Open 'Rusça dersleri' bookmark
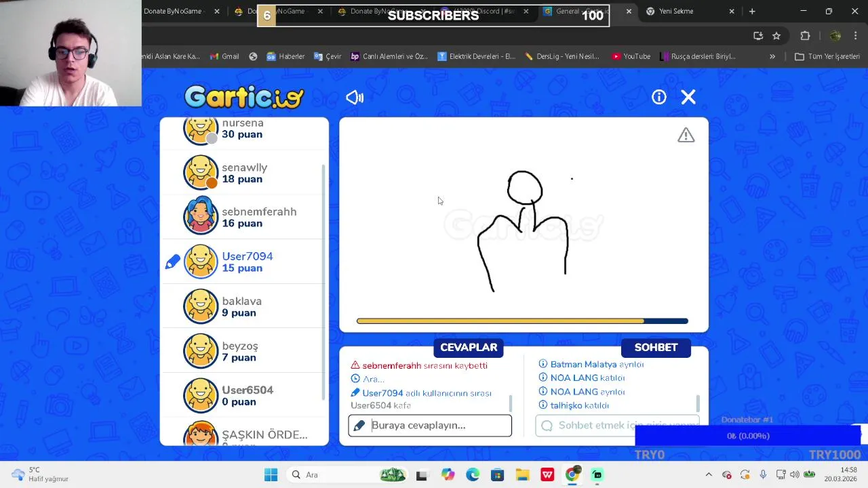This screenshot has width=868, height=488. (x=698, y=56)
